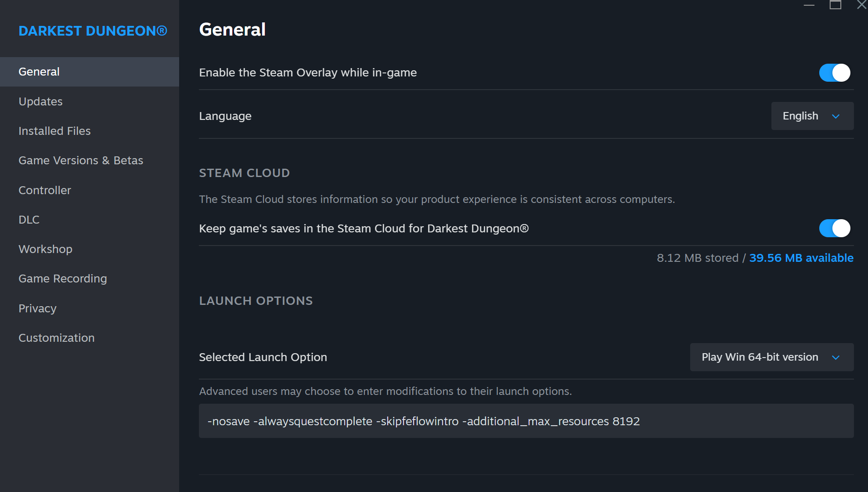Go to the Game Recording section

[x=63, y=279]
